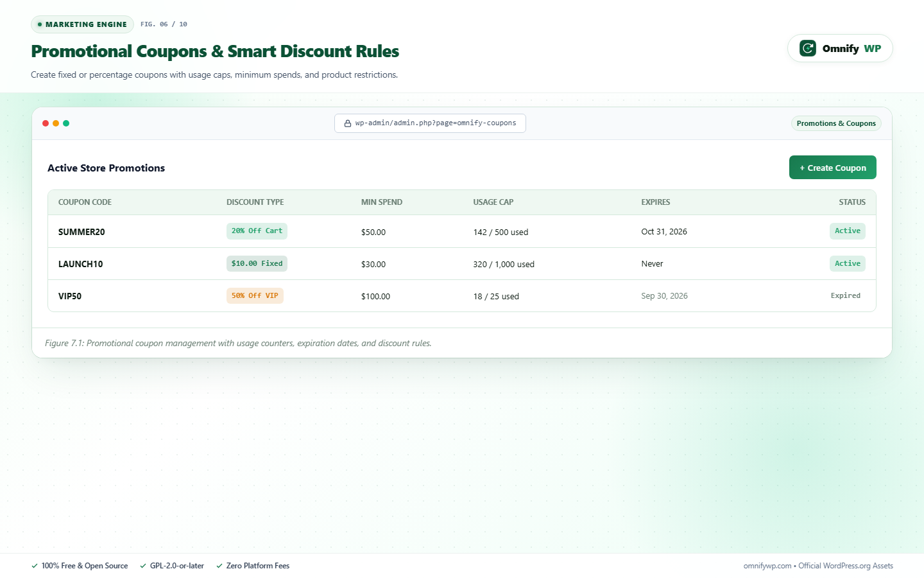Click the Active status for SUMMER20
This screenshot has height=578, width=924.
[x=848, y=231]
